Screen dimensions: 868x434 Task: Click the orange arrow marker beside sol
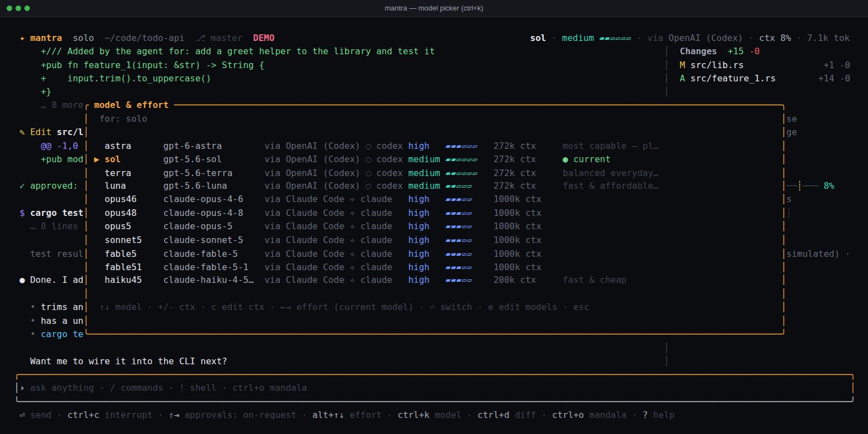pyautogui.click(x=97, y=159)
